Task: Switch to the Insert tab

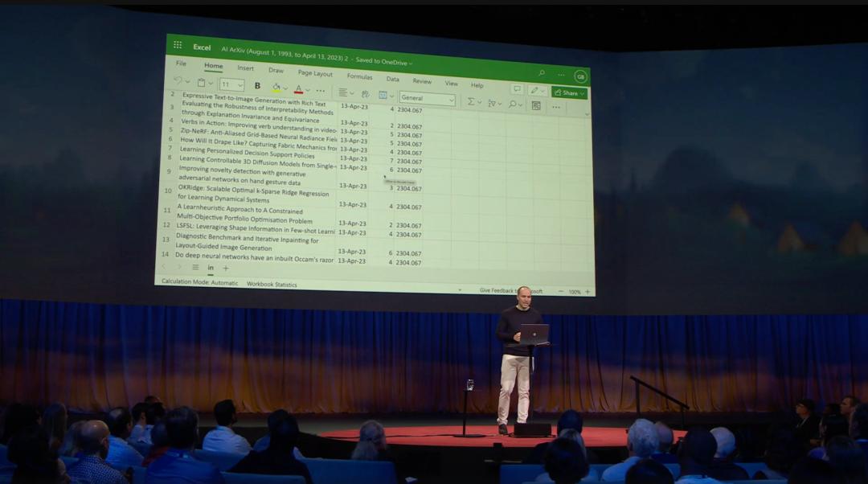Action: [x=245, y=68]
